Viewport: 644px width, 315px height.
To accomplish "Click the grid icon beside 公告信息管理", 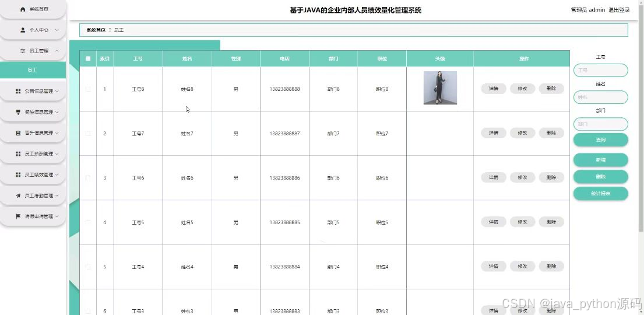I will [18, 92].
